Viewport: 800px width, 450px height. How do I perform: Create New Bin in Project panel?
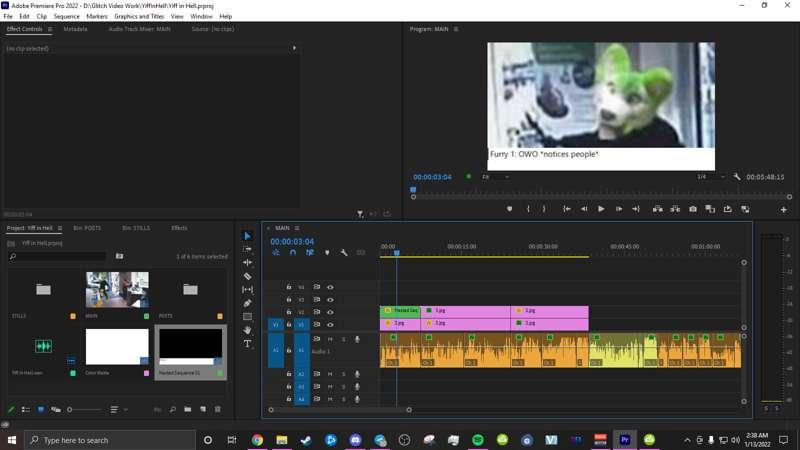coord(188,409)
